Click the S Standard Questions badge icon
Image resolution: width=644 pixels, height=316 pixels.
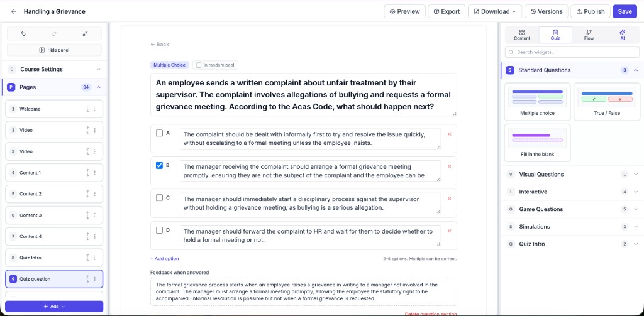click(x=509, y=70)
